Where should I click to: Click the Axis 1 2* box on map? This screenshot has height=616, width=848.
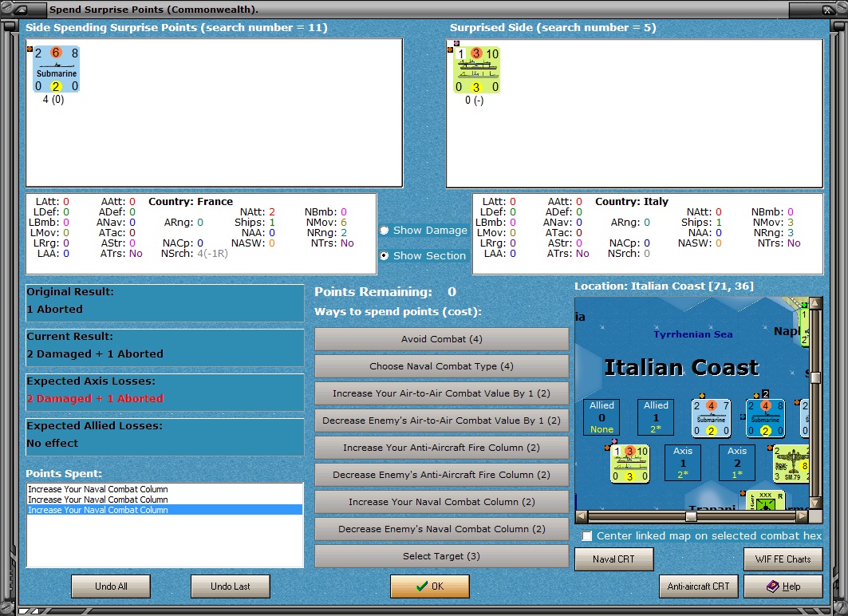(x=683, y=463)
